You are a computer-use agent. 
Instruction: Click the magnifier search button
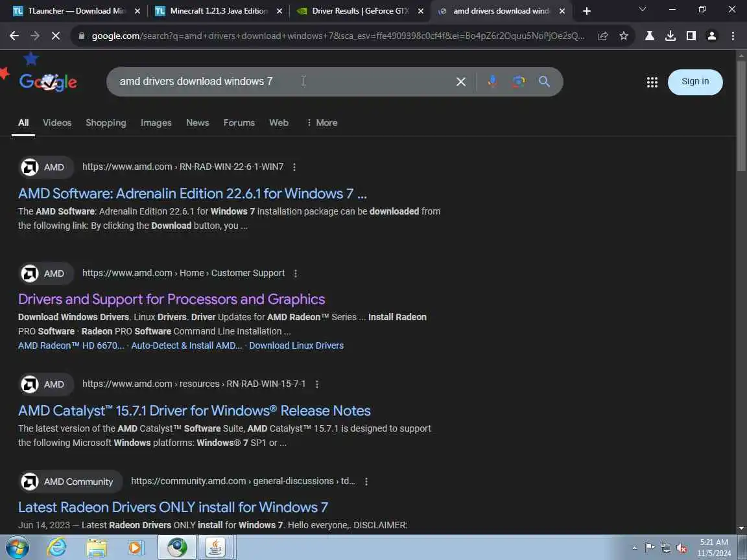point(544,82)
